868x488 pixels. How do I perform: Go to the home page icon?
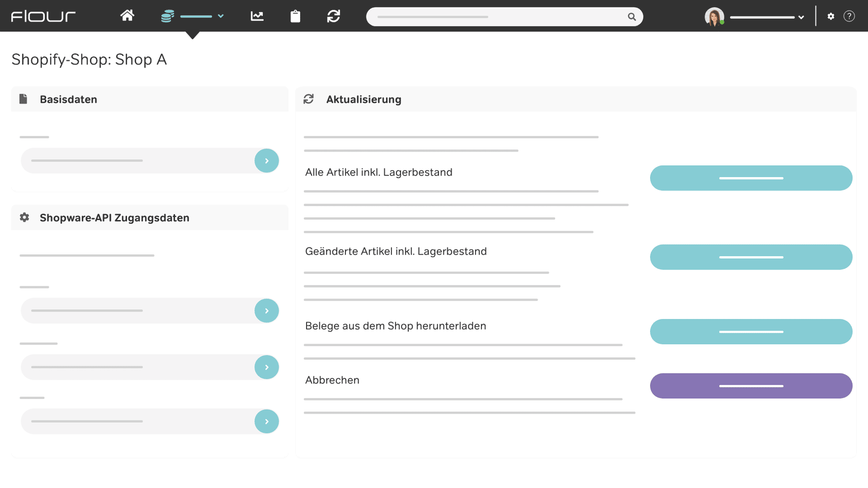tap(127, 16)
